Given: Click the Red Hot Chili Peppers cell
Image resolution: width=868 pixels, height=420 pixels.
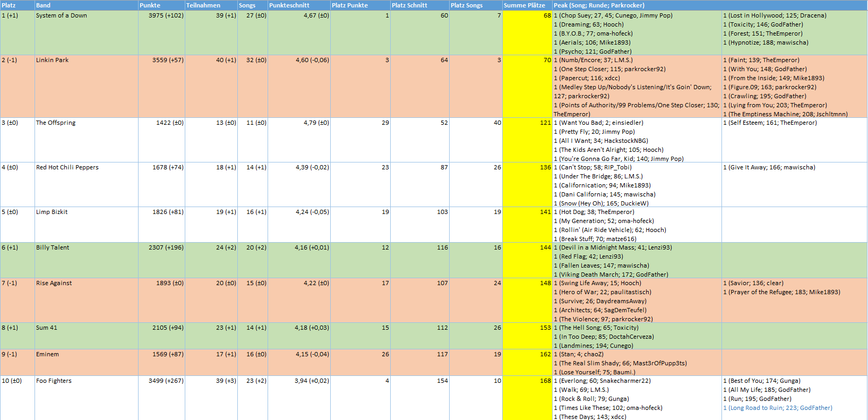Looking at the screenshot, I should coord(67,168).
